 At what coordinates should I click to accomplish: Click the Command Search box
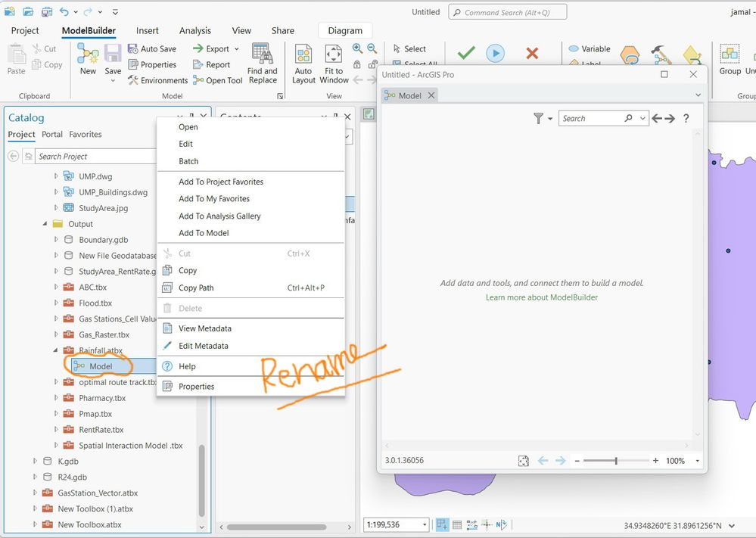pos(508,12)
